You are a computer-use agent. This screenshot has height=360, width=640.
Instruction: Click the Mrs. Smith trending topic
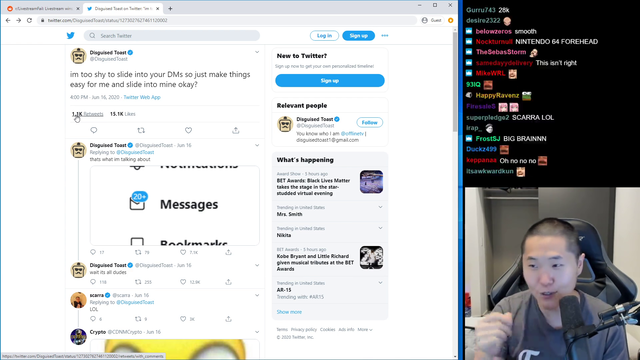289,214
